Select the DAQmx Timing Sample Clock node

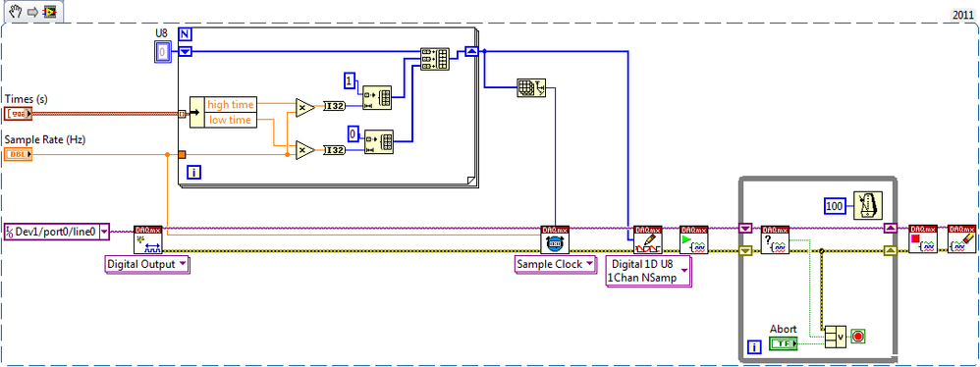(x=556, y=239)
